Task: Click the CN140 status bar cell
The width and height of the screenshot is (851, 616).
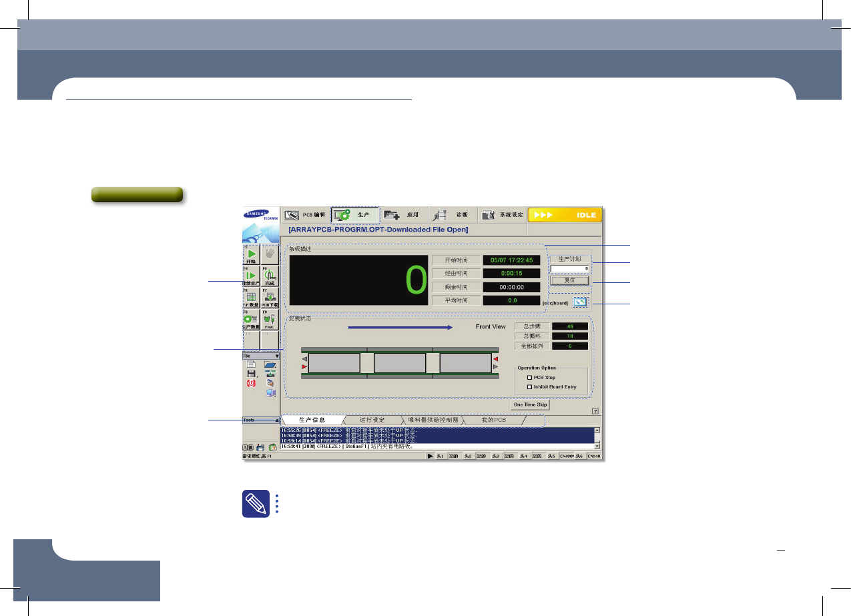Action: click(594, 456)
